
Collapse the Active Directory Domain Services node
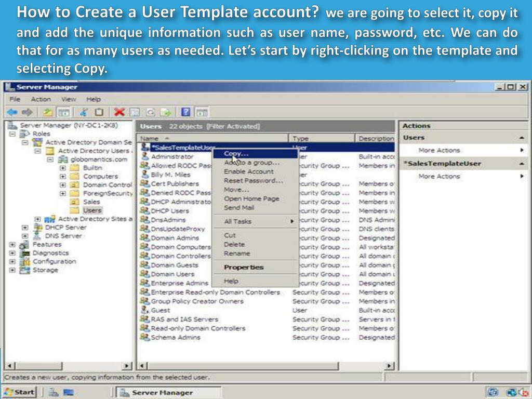[25, 142]
